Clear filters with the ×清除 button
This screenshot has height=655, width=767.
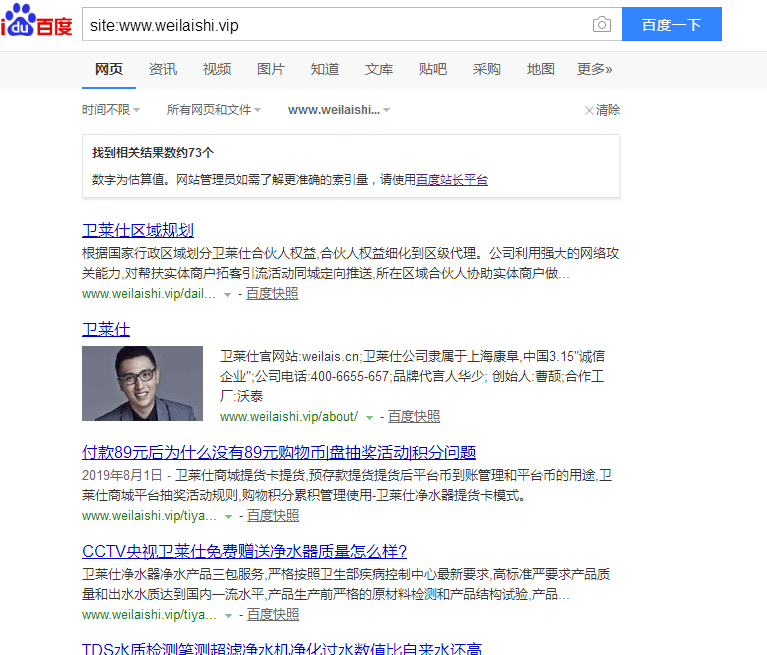[x=602, y=110]
